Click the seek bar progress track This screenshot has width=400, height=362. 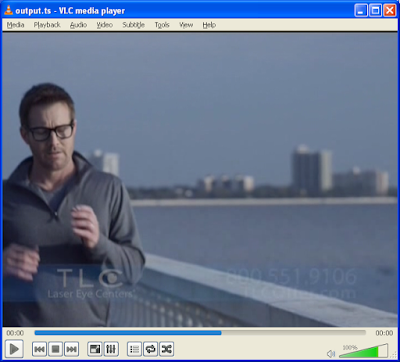[x=200, y=333]
